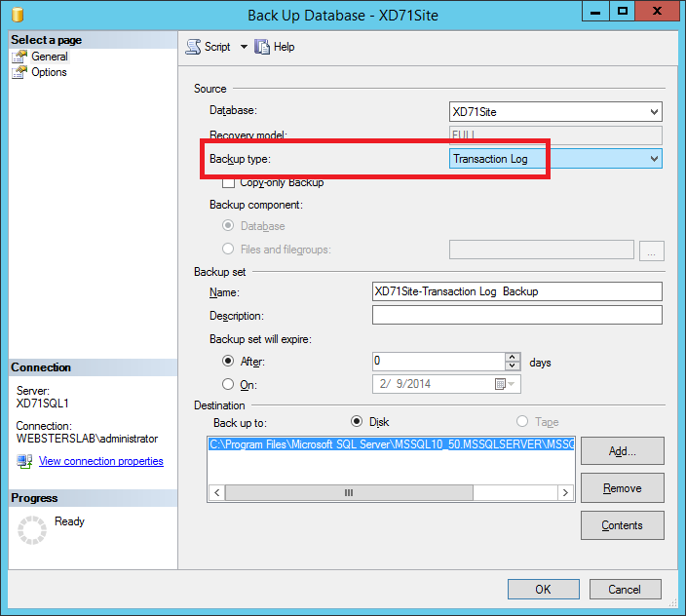Choose Disk as backup destination
The width and height of the screenshot is (686, 616).
point(357,422)
